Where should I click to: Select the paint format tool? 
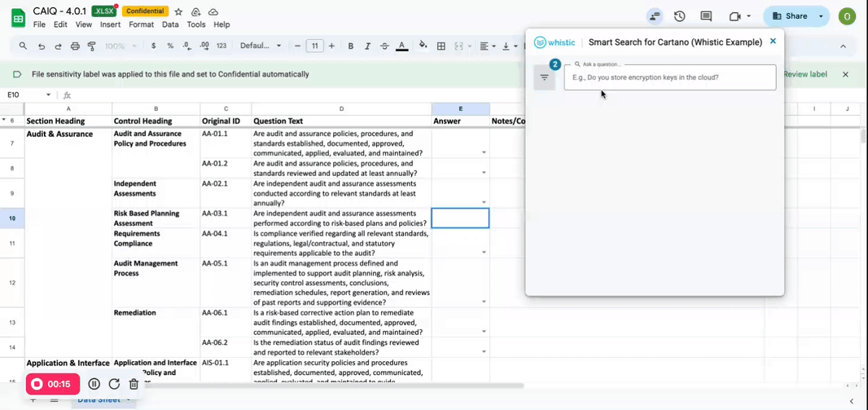pyautogui.click(x=92, y=46)
